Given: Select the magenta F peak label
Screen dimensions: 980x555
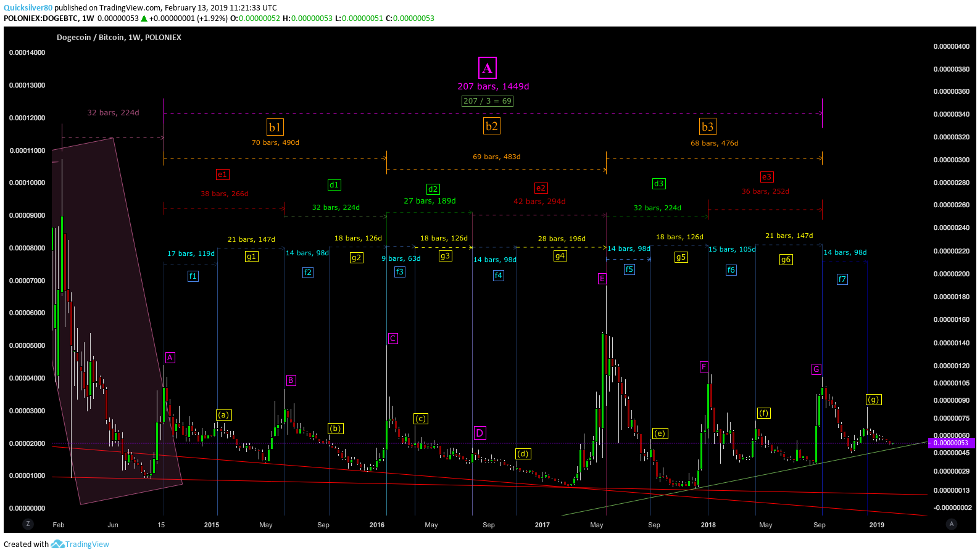Looking at the screenshot, I should click(704, 367).
